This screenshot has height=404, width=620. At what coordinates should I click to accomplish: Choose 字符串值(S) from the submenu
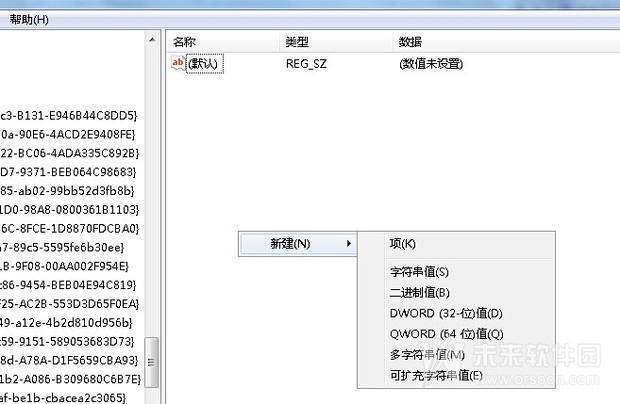(456, 272)
